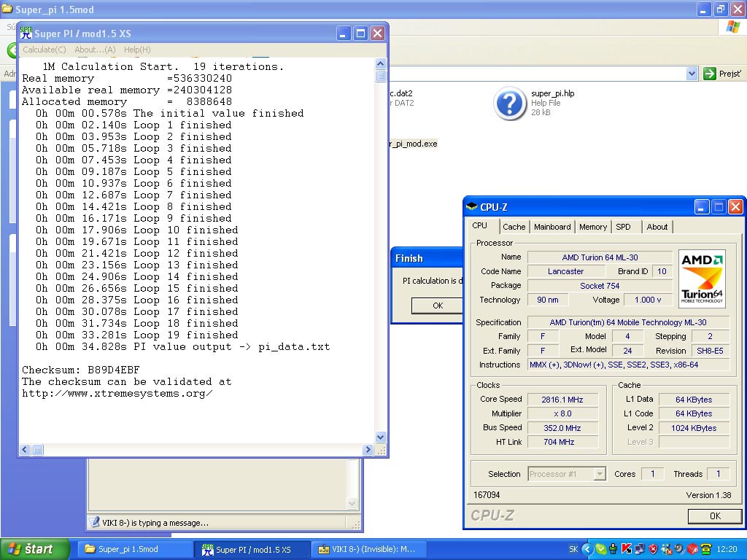The width and height of the screenshot is (747, 560).
Task: Click the Skype green check tray icon
Action: pos(601,549)
